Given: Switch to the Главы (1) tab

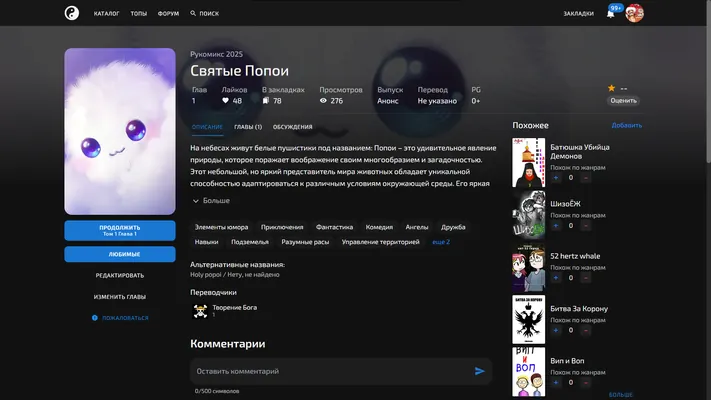Looking at the screenshot, I should [248, 127].
